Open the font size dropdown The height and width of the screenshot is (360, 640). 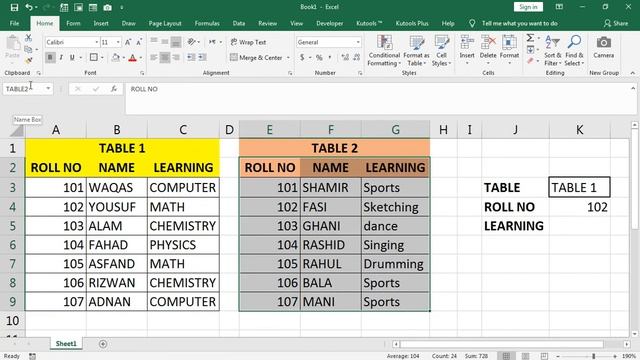(x=118, y=42)
